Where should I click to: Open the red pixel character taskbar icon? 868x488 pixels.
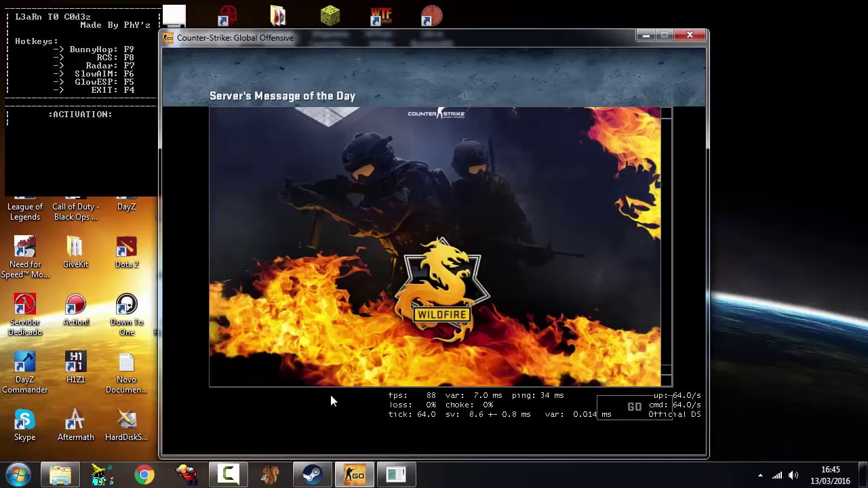point(186,474)
